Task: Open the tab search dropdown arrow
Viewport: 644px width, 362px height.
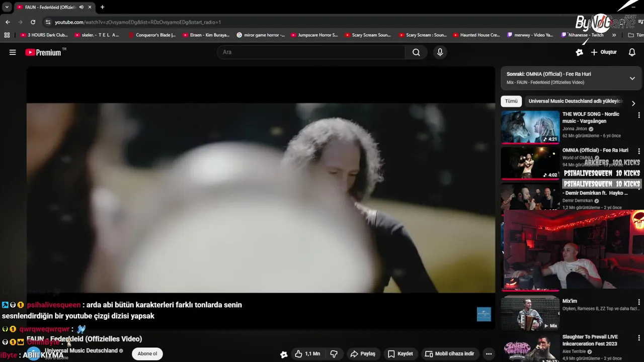Action: tap(7, 7)
